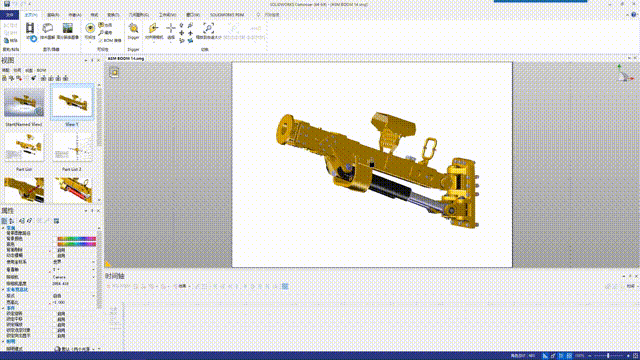Click the visibility eye icon in ribbon

click(90, 28)
